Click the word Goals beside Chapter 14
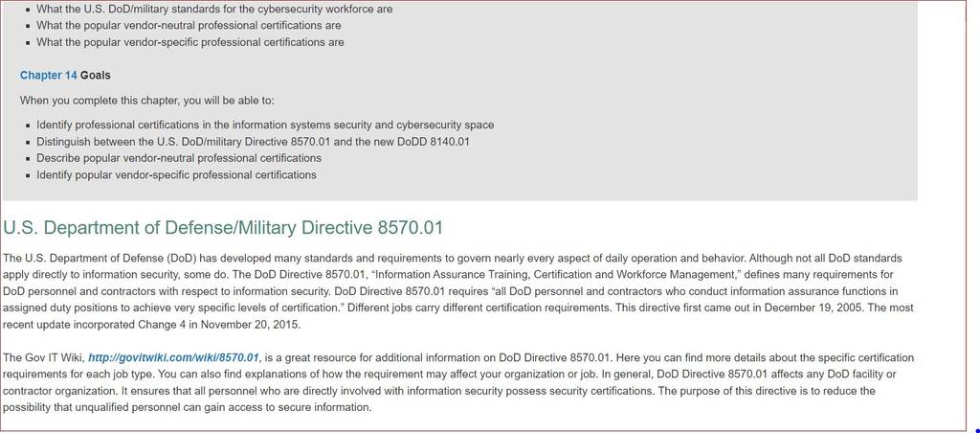Image resolution: width=980 pixels, height=433 pixels. coord(95,75)
